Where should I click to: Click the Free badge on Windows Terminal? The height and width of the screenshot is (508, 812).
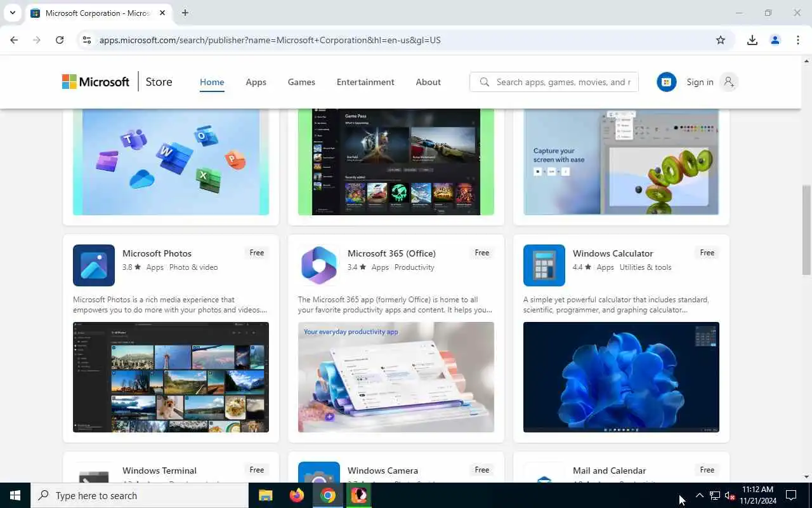point(257,470)
